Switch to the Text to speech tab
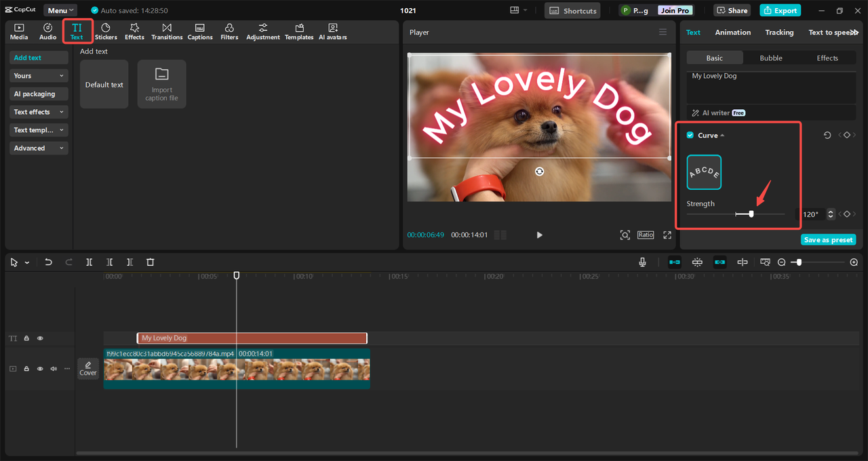Screen dimensions: 868x461 pos(832,33)
